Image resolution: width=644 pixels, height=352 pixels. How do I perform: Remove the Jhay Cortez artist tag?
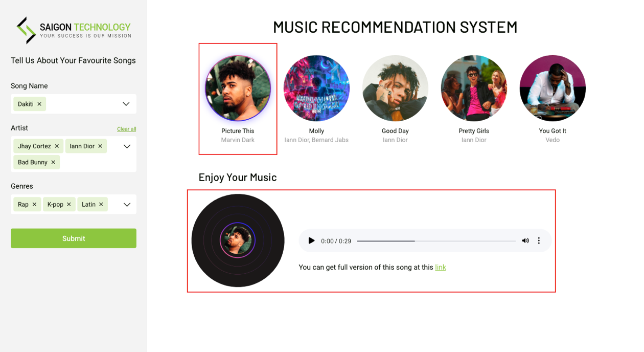point(57,146)
